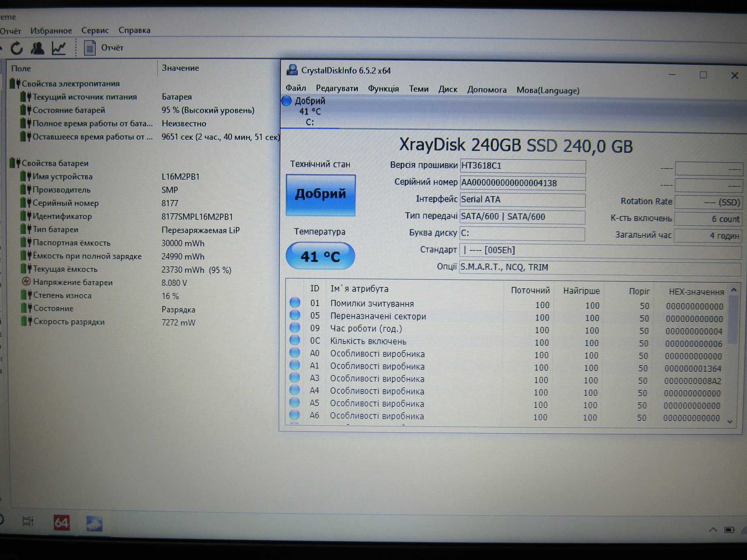Click the 4 годин total hours field
Image resolution: width=747 pixels, height=560 pixels.
pos(708,235)
